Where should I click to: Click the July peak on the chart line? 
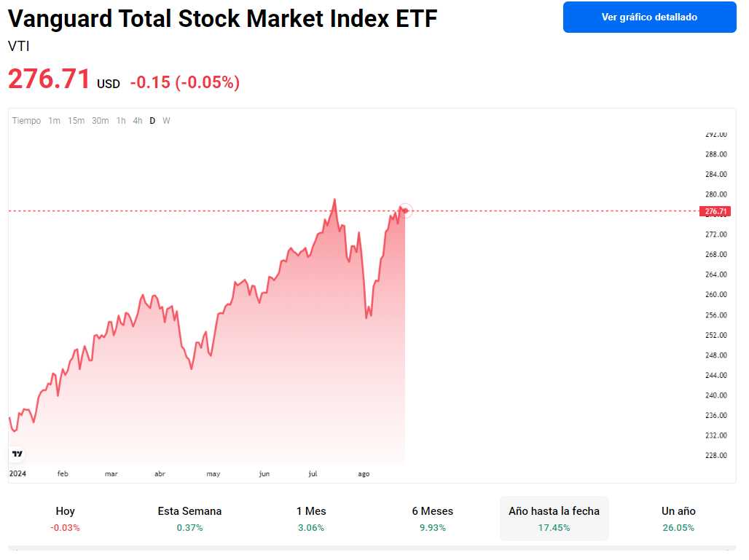(x=334, y=200)
